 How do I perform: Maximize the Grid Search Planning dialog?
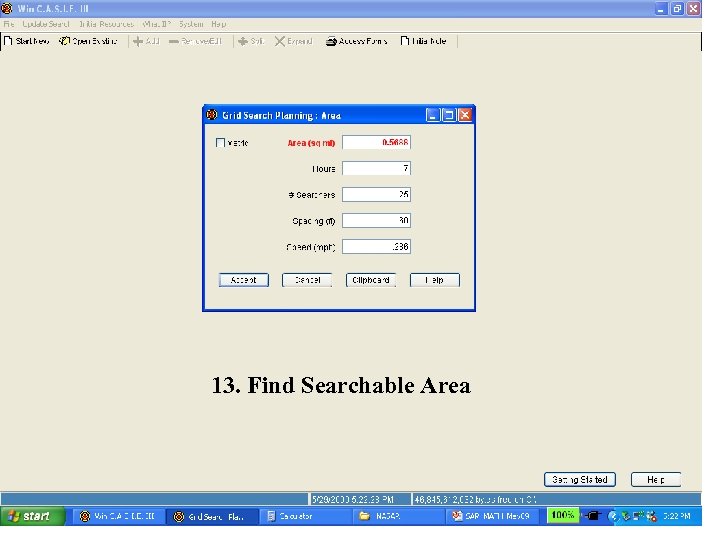click(x=449, y=115)
